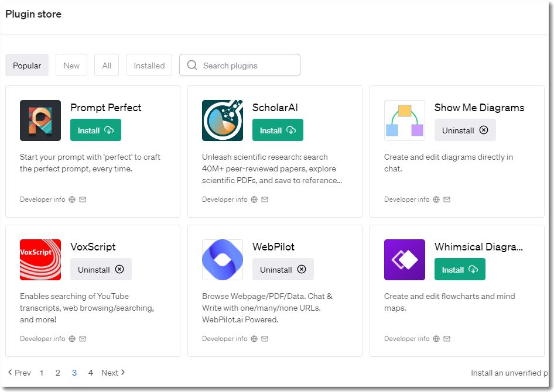Switch to the New plugins tab
554x392 pixels.
pos(71,66)
